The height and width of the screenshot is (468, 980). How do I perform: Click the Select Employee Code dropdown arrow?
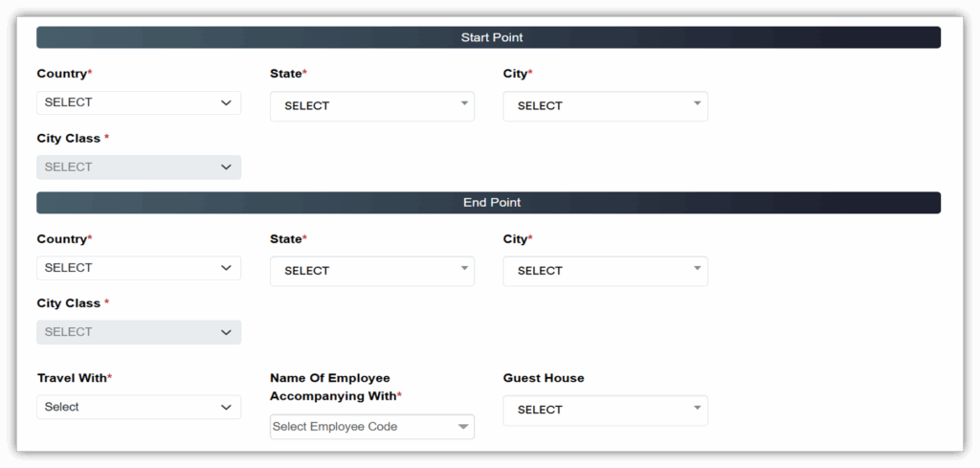(x=463, y=427)
